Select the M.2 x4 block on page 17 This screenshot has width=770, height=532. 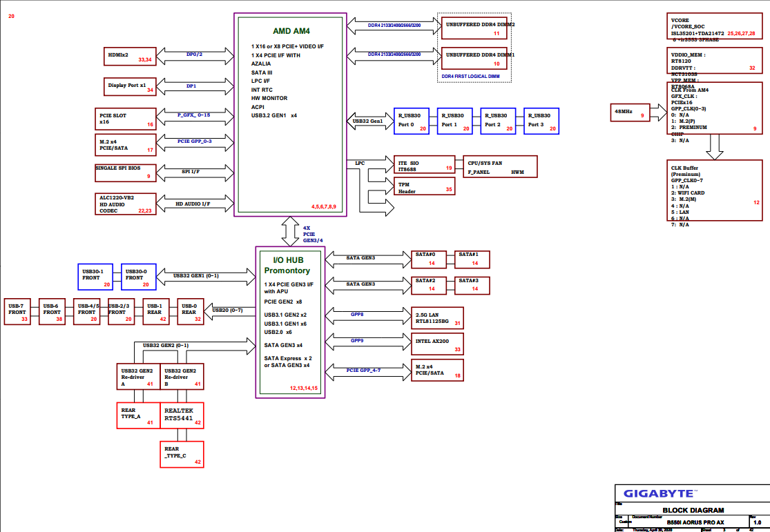126,145
